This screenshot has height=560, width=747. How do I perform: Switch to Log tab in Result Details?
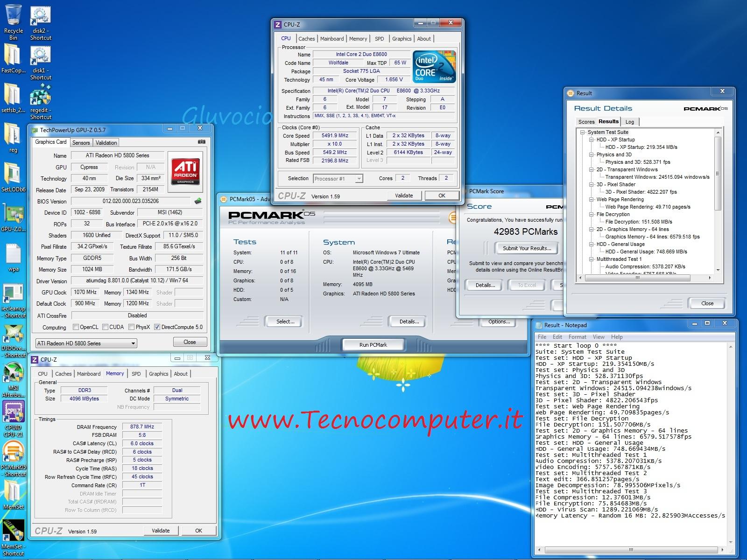tap(629, 122)
